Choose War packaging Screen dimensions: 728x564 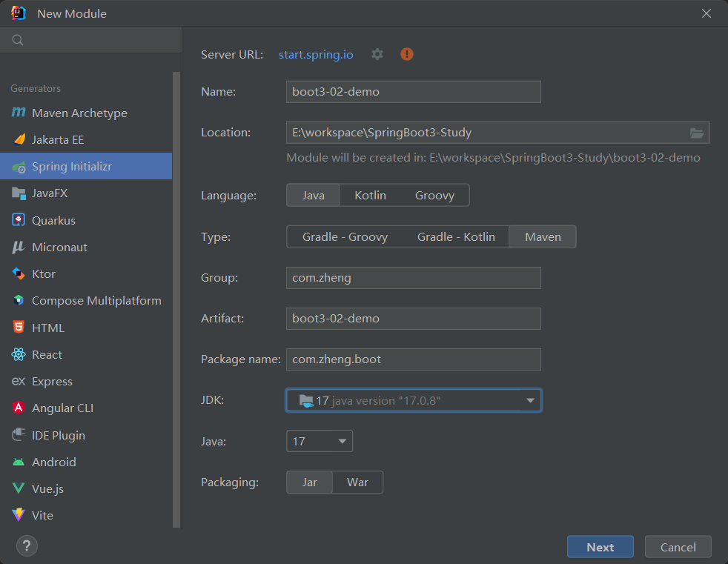tap(357, 482)
